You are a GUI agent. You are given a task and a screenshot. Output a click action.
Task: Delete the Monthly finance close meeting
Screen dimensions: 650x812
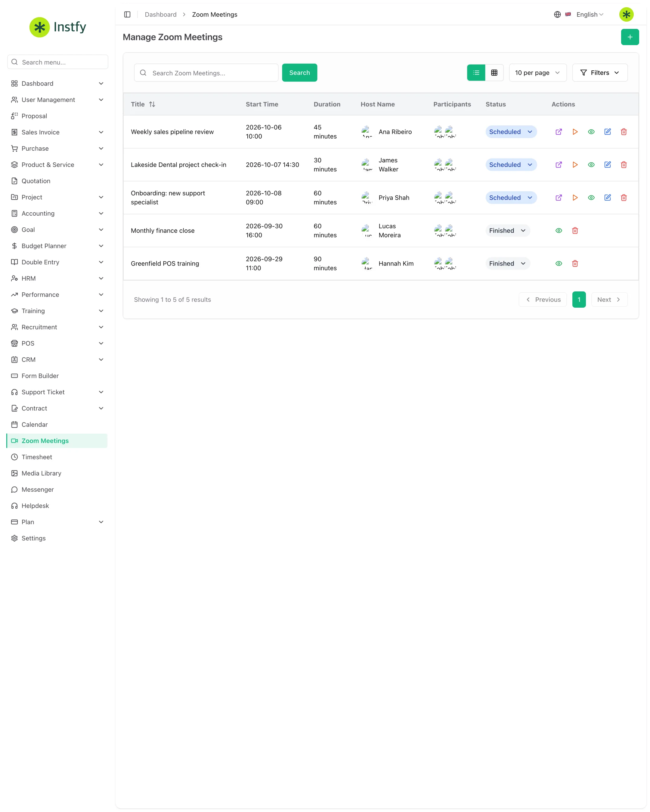(575, 230)
